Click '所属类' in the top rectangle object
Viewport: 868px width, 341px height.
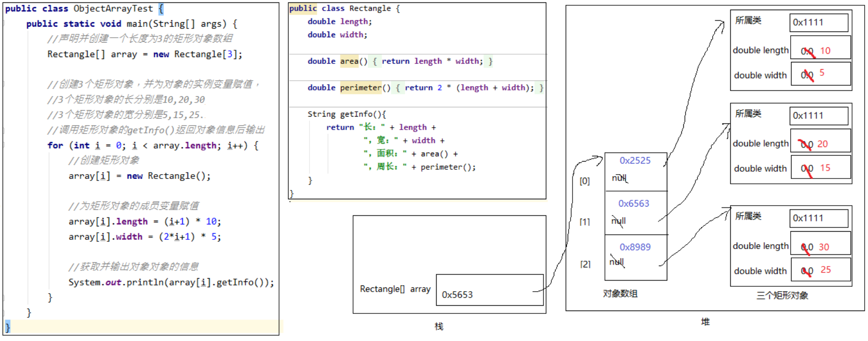point(748,20)
